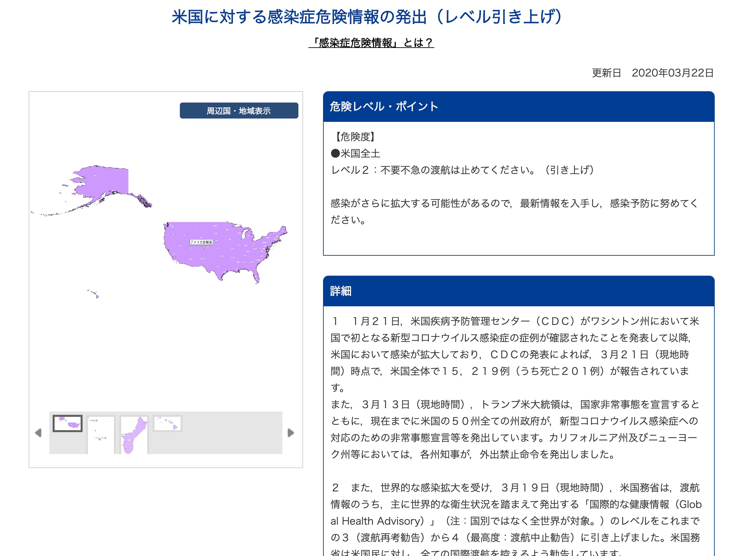
Task: Click the ●米国全土 heading text
Action: point(355,153)
